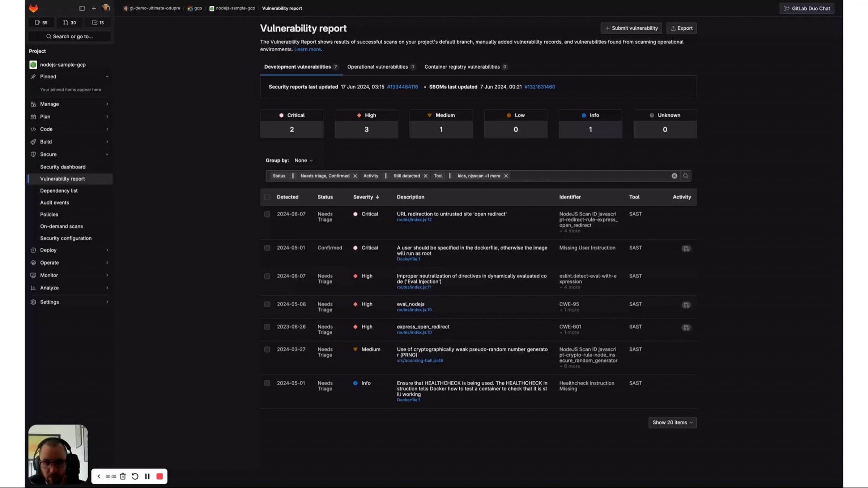Click the GitLab logo home icon
Image resolution: width=868 pixels, height=488 pixels.
pyautogui.click(x=33, y=8)
